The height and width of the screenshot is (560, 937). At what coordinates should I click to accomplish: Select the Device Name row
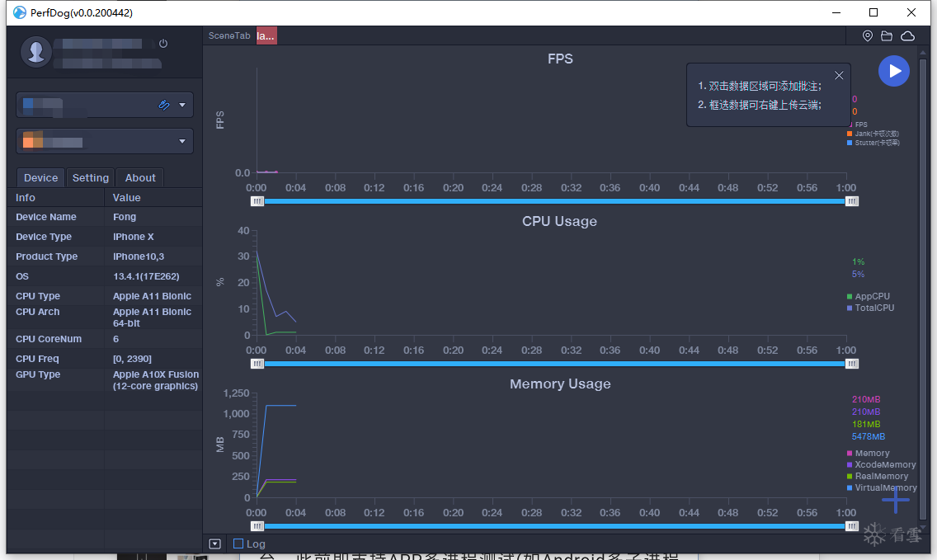(106, 217)
